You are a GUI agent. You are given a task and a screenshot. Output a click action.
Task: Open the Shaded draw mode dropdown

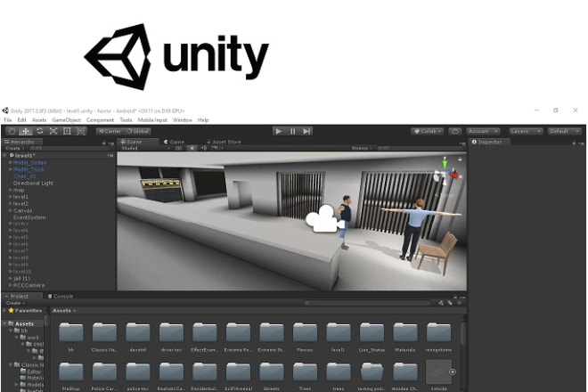pos(145,148)
